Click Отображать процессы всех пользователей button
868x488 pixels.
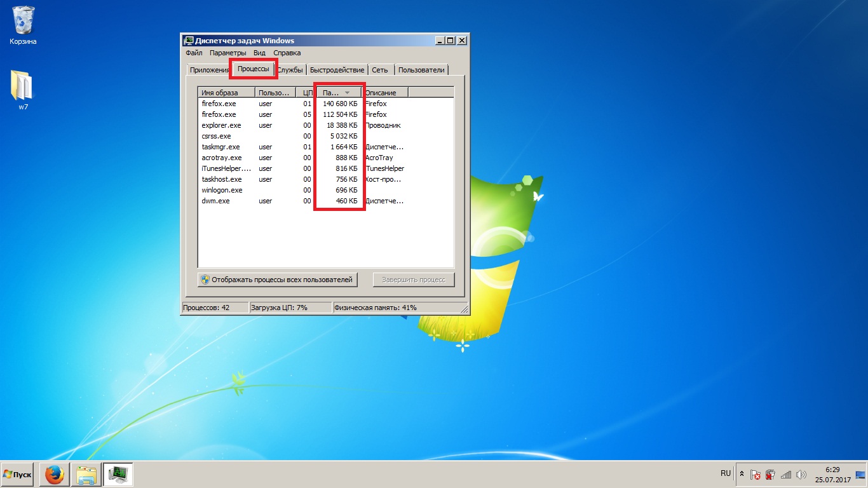coord(278,280)
